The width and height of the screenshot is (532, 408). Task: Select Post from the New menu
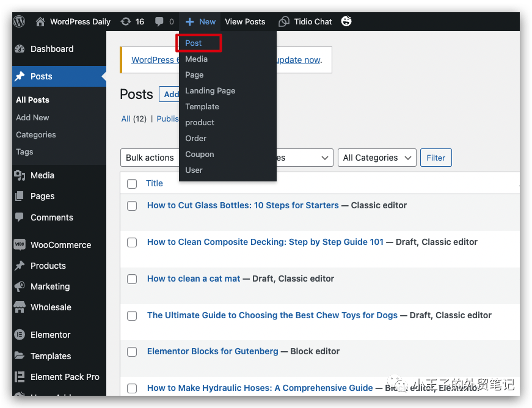point(194,43)
